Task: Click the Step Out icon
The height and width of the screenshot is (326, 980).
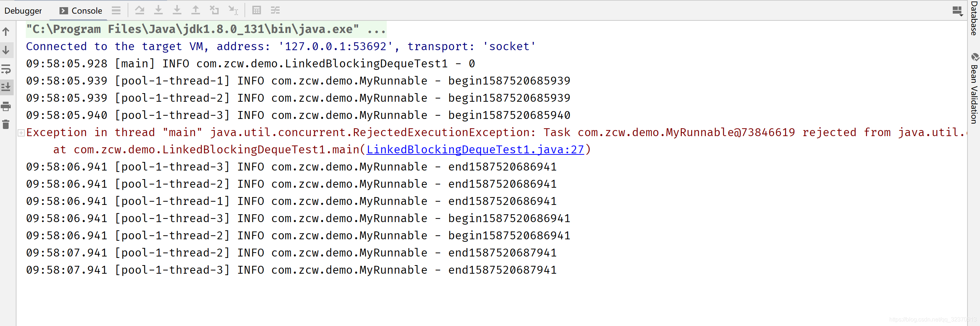Action: coord(196,10)
